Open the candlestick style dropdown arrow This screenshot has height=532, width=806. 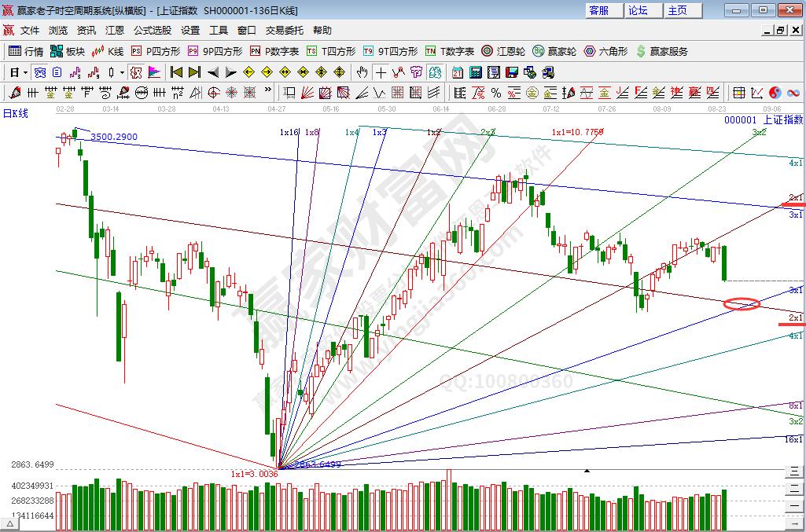coord(122,72)
